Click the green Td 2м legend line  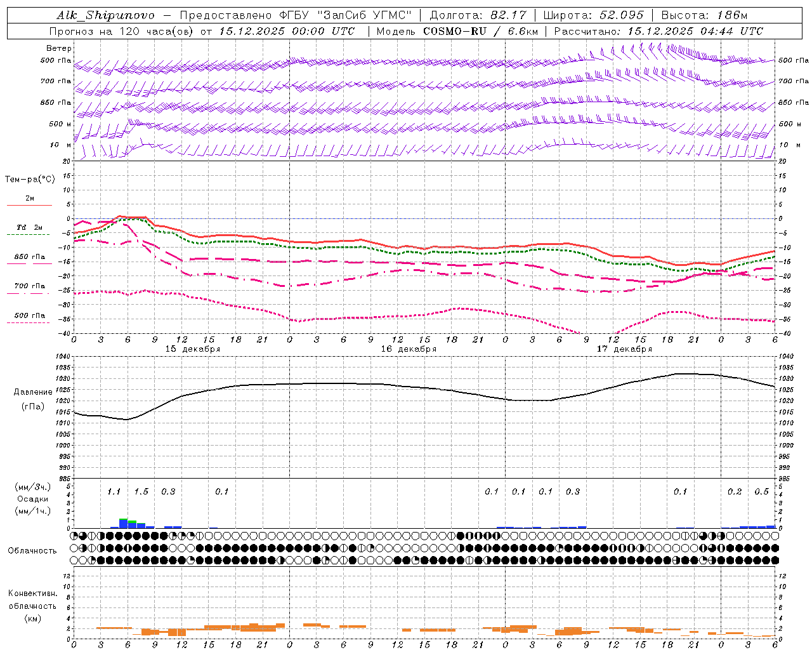(x=29, y=234)
